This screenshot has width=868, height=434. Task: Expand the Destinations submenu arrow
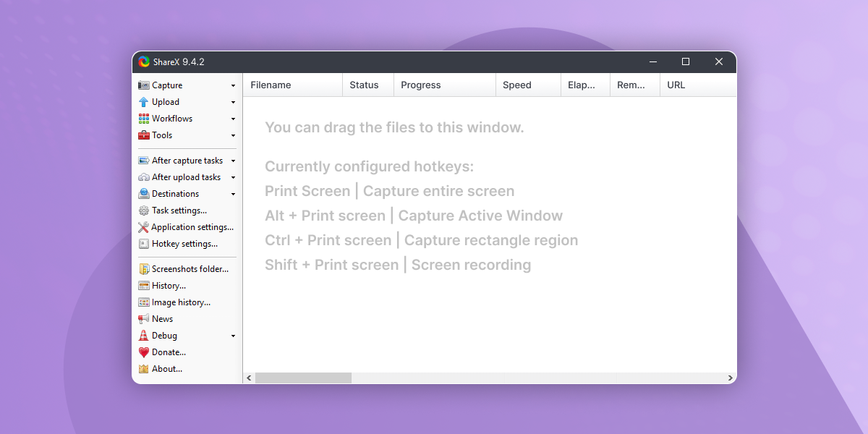233,195
